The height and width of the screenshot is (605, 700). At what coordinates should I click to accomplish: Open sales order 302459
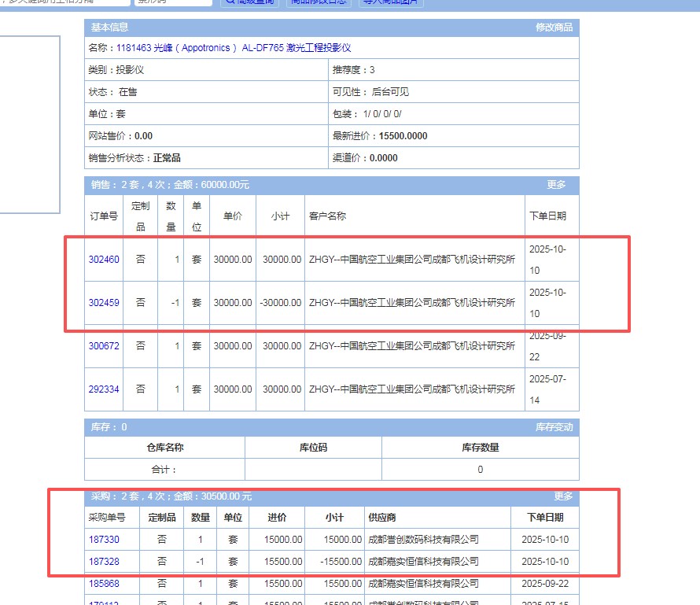(x=104, y=302)
